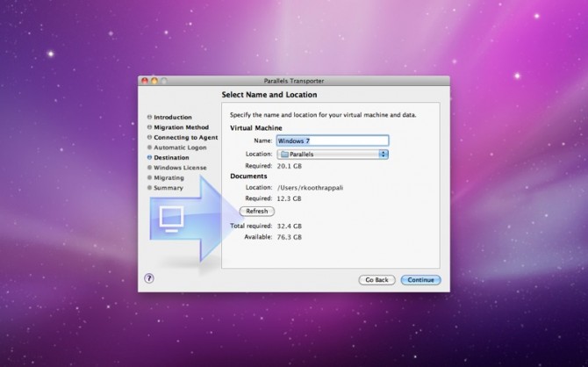Click the red close window button
The height and width of the screenshot is (367, 588).
pyautogui.click(x=144, y=81)
